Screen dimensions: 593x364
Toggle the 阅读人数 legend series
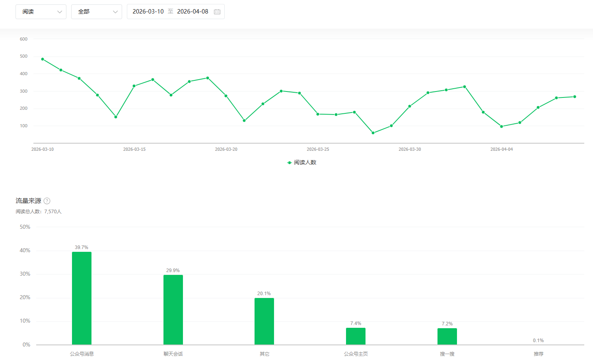click(x=301, y=162)
